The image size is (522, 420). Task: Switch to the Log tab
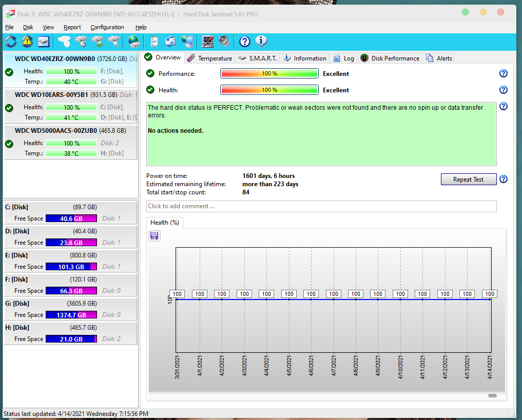point(343,58)
